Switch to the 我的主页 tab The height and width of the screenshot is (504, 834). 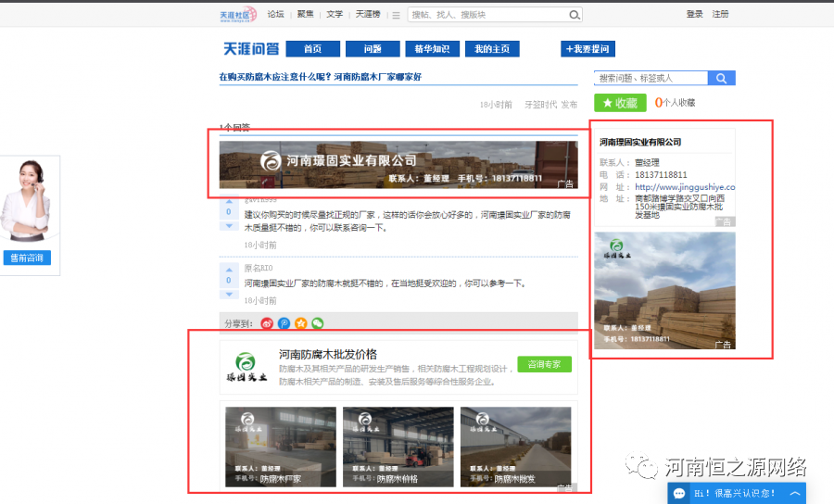pyautogui.click(x=492, y=49)
